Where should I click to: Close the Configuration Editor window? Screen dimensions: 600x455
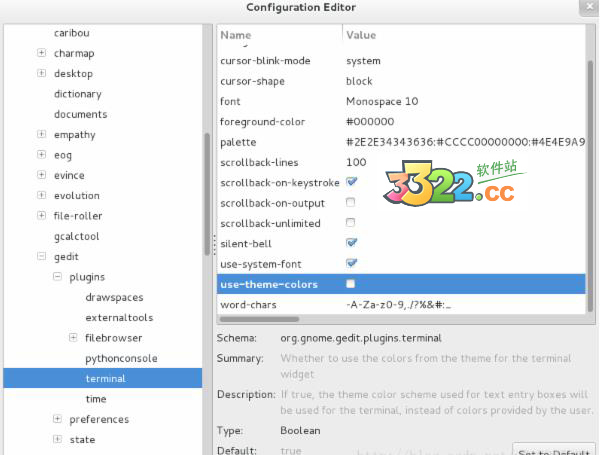pyautogui.click(x=589, y=7)
